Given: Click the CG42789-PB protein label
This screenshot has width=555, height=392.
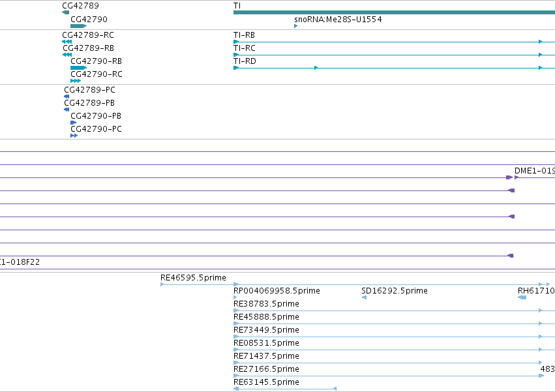Looking at the screenshot, I should [x=89, y=103].
